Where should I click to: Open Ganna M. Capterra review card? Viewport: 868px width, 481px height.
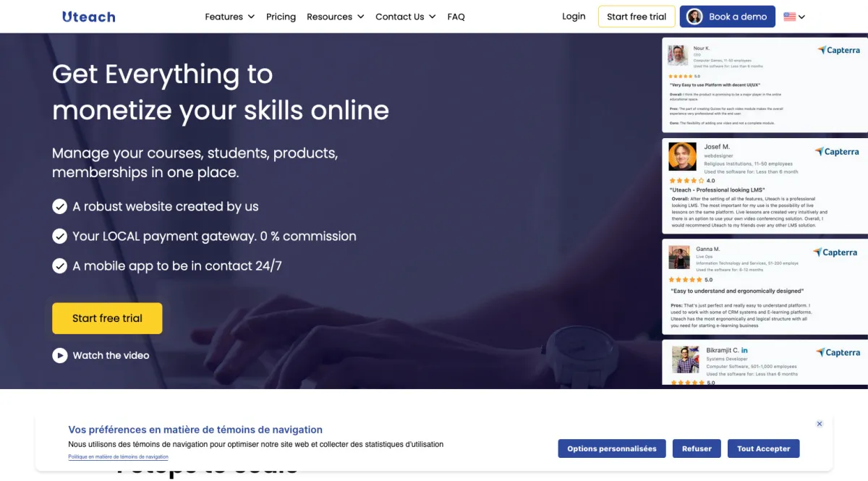coord(765,287)
